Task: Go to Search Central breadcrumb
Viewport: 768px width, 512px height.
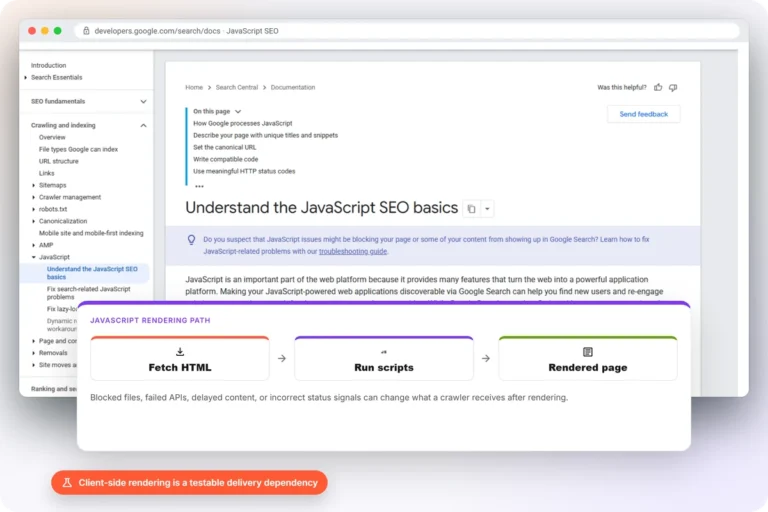Action: 237,87
